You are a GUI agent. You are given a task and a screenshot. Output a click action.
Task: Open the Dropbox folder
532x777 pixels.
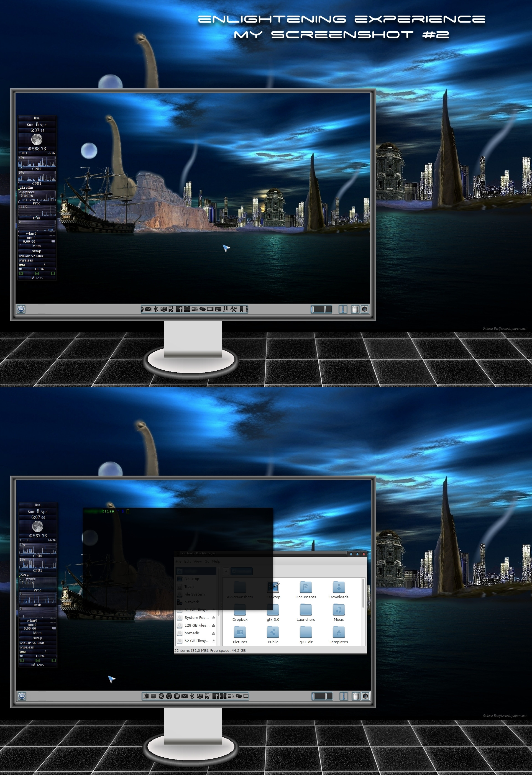(x=240, y=613)
